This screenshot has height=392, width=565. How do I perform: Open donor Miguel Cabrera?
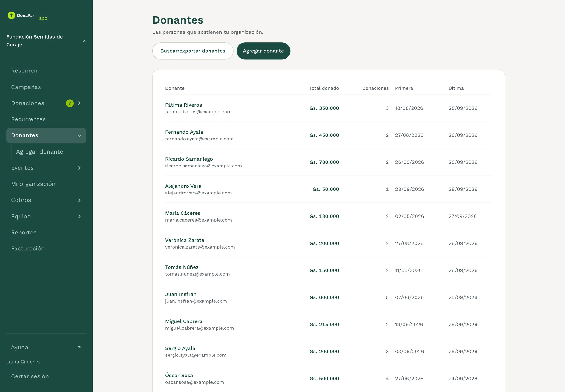tap(184, 321)
